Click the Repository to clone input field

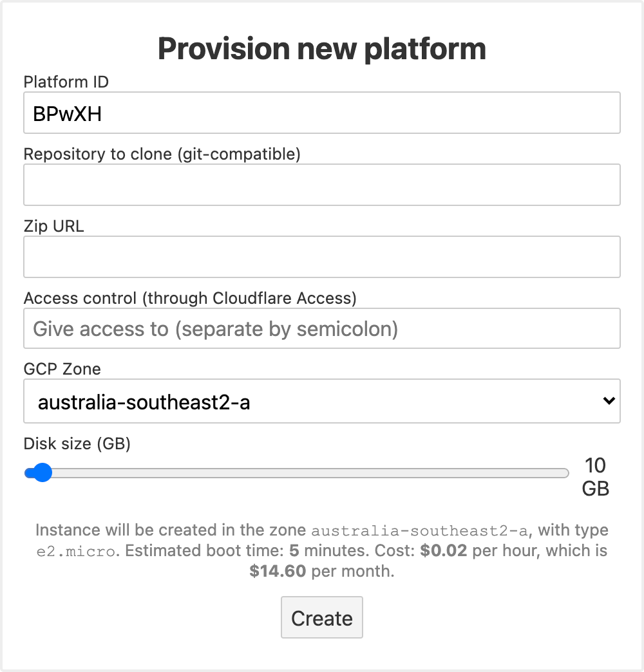322,184
